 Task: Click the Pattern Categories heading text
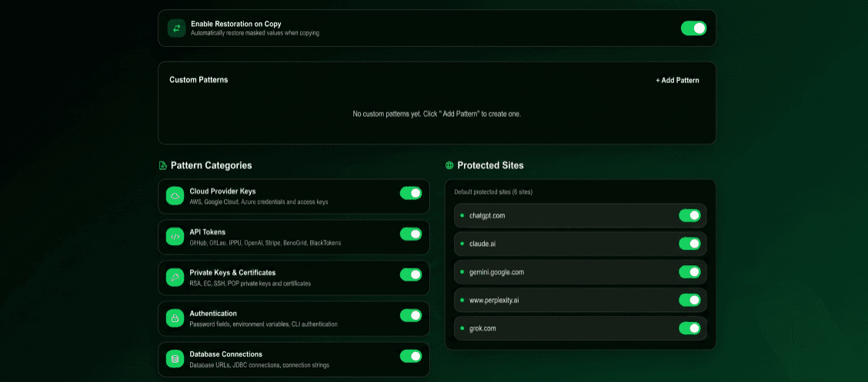pos(212,165)
